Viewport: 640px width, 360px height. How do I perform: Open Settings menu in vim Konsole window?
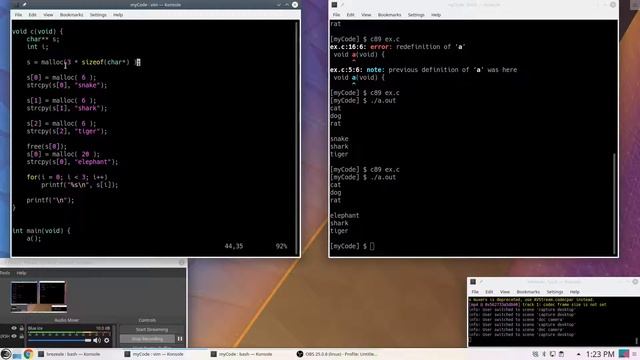[x=98, y=15]
